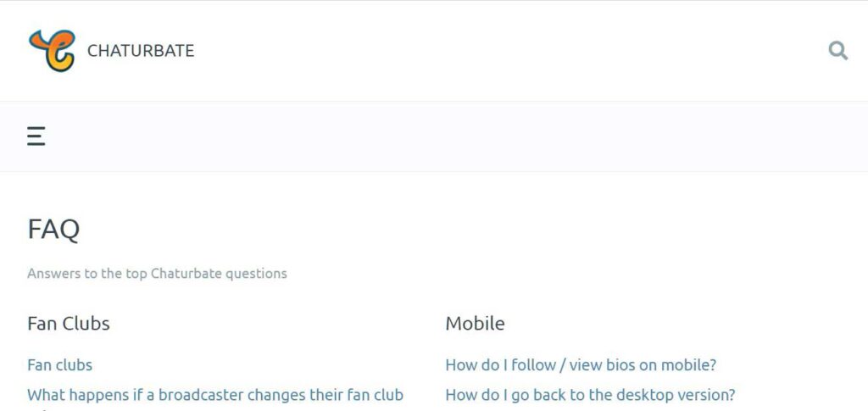The image size is (868, 411).
Task: Click the white header area between logo and search
Action: [498, 50]
